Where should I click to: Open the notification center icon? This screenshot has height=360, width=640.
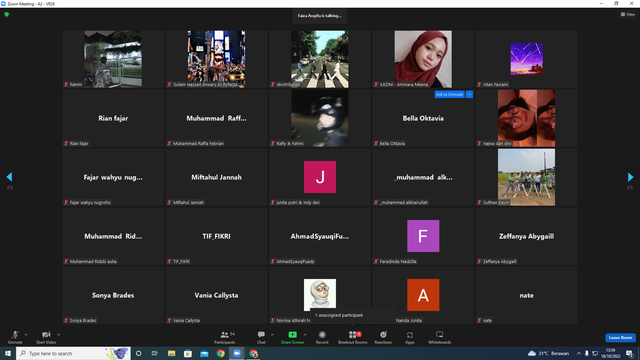pyautogui.click(x=629, y=353)
